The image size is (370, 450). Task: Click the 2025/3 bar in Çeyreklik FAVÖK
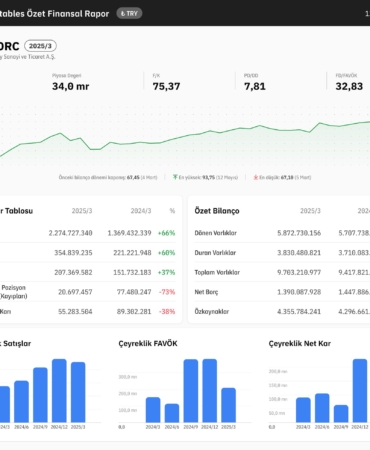[x=228, y=405]
